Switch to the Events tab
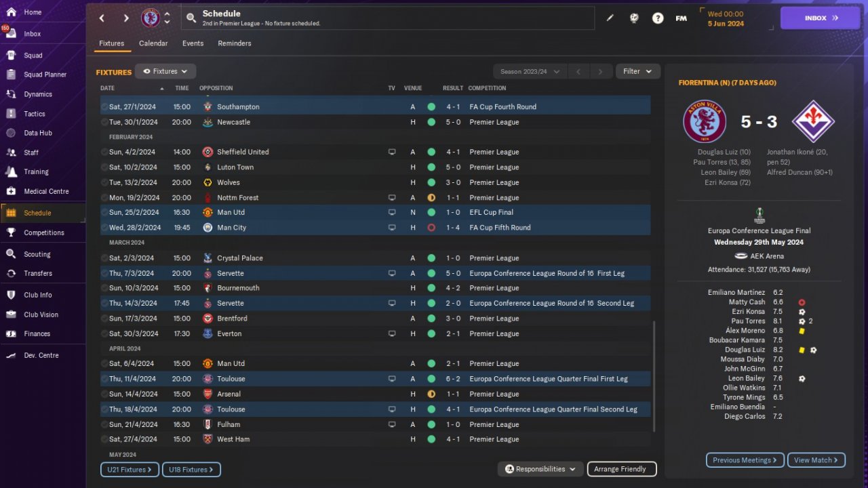 click(193, 43)
